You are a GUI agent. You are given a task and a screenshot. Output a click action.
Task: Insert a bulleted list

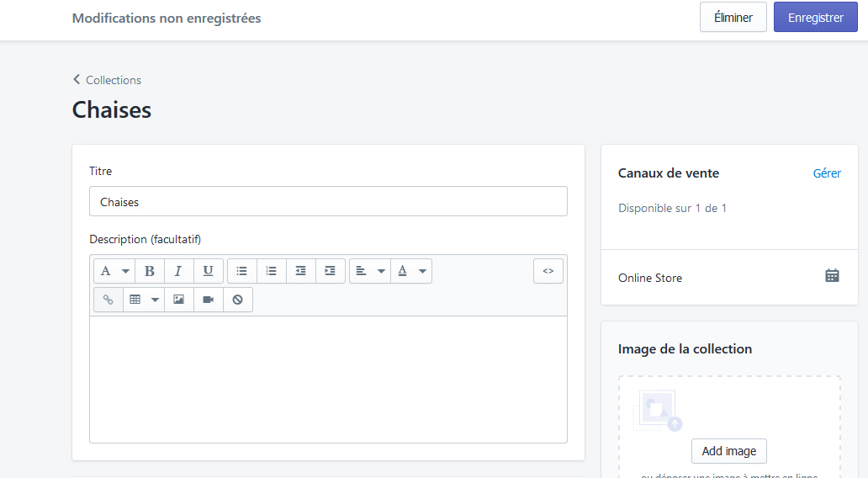[242, 271]
